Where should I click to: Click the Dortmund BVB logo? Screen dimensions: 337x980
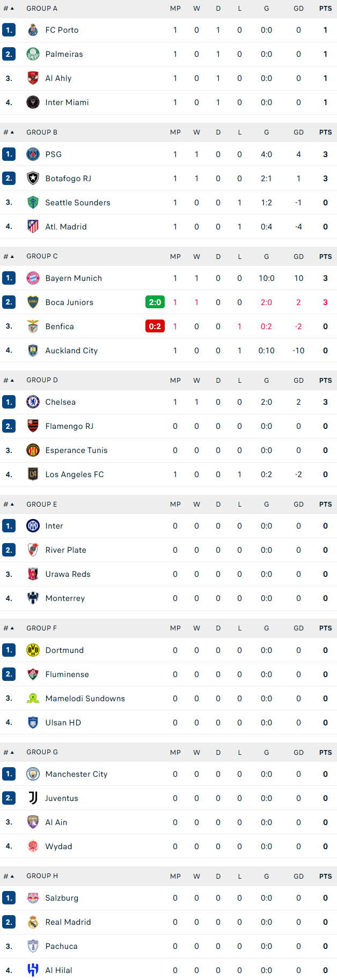pos(33,650)
